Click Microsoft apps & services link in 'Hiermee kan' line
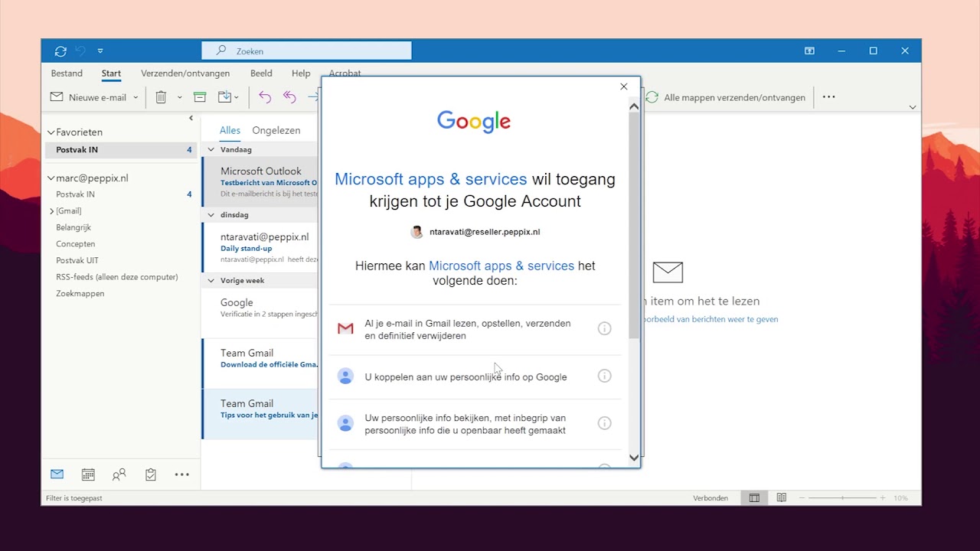Viewport: 980px width, 551px height. click(501, 266)
